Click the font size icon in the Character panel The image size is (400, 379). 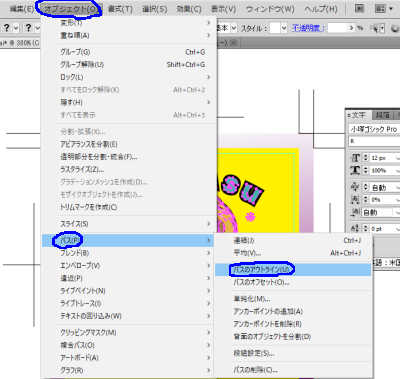(356, 158)
